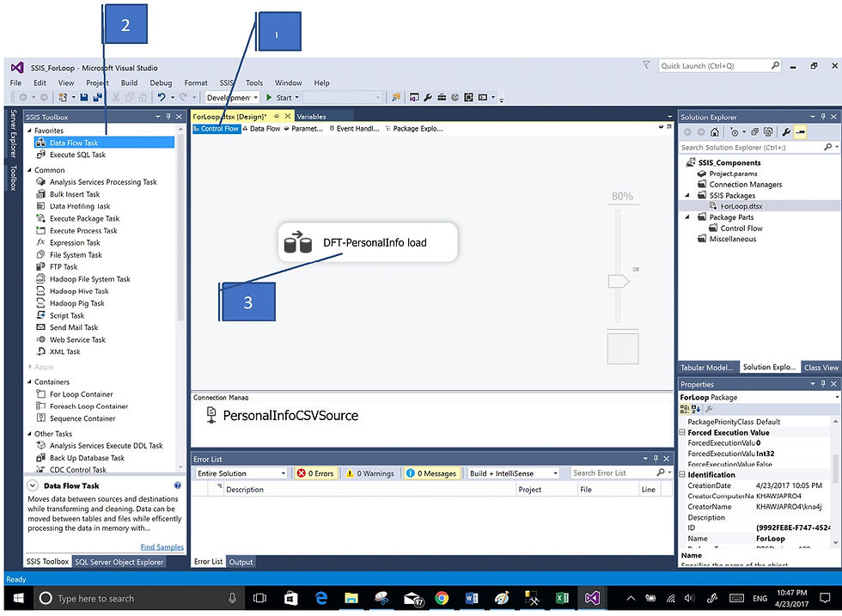Image resolution: width=842 pixels, height=616 pixels.
Task: Click the zoom slider handle on canvas
Action: pos(618,281)
